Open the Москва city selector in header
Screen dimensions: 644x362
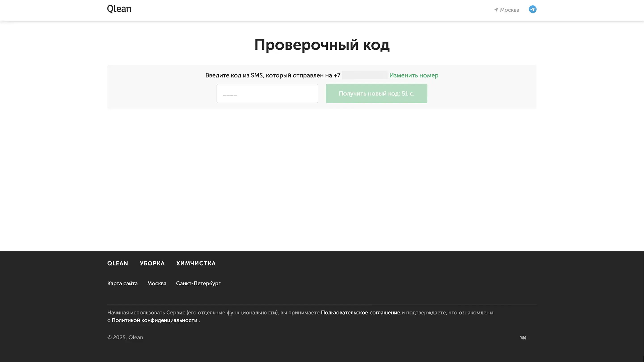pyautogui.click(x=509, y=10)
